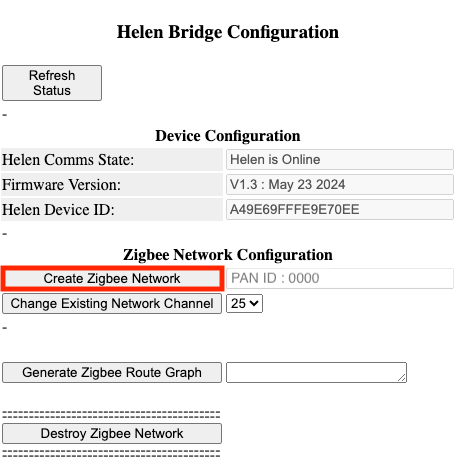This screenshot has width=455, height=471.
Task: Click the Helen Device ID label
Action: pyautogui.click(x=58, y=210)
